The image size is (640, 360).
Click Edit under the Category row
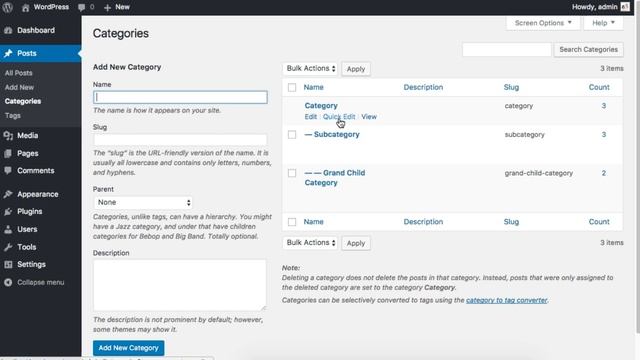point(311,117)
